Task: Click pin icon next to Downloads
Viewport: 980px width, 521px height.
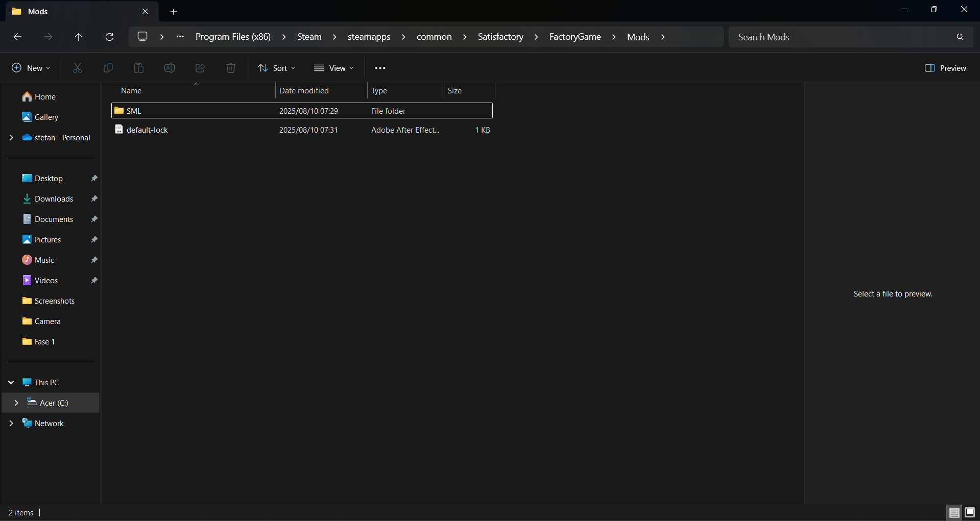Action: point(94,199)
